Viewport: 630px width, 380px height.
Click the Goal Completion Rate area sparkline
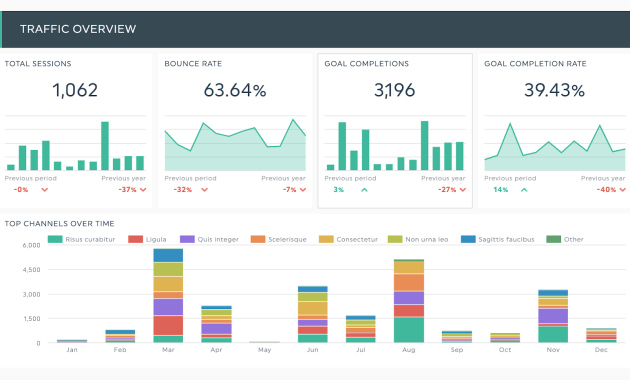click(x=555, y=147)
